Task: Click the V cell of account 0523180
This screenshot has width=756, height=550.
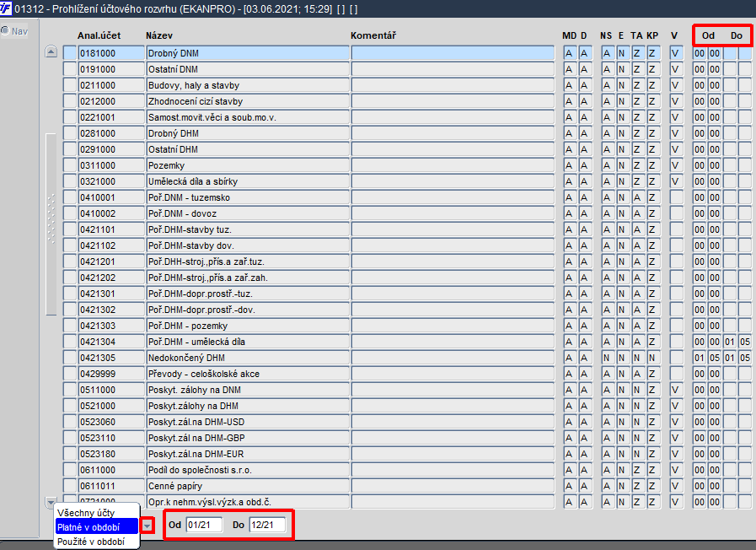Action: (676, 454)
